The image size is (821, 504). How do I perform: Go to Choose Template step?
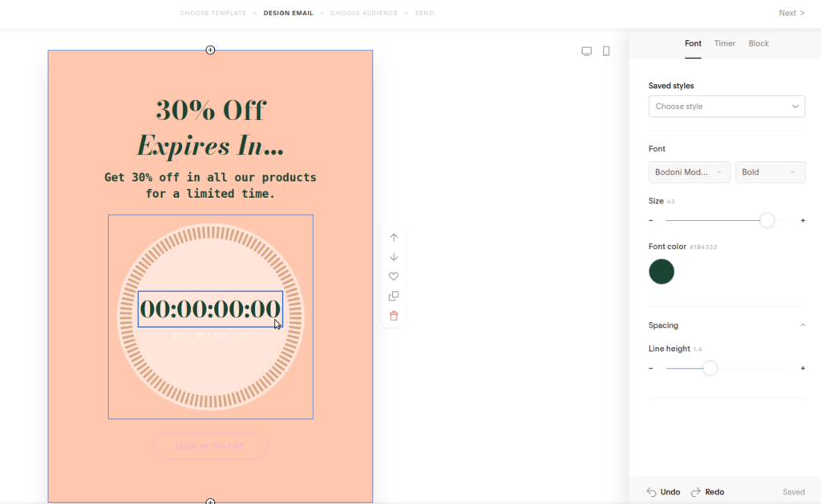pyautogui.click(x=212, y=13)
